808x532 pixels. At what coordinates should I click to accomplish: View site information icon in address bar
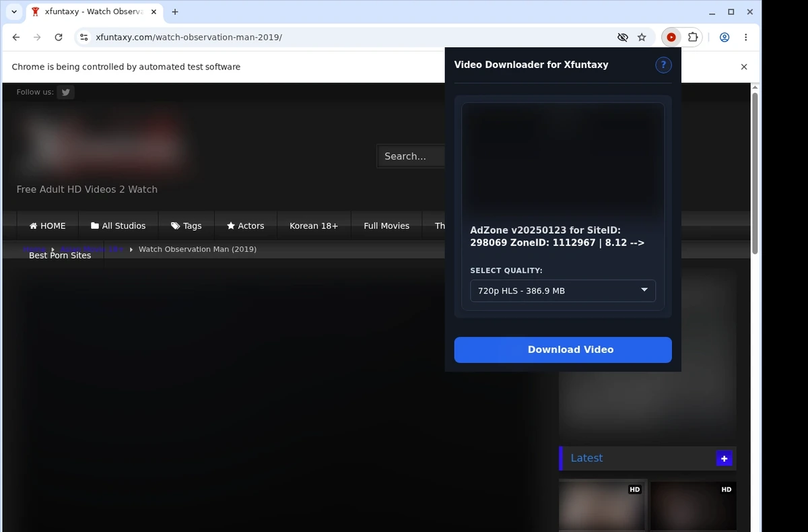pyautogui.click(x=83, y=38)
